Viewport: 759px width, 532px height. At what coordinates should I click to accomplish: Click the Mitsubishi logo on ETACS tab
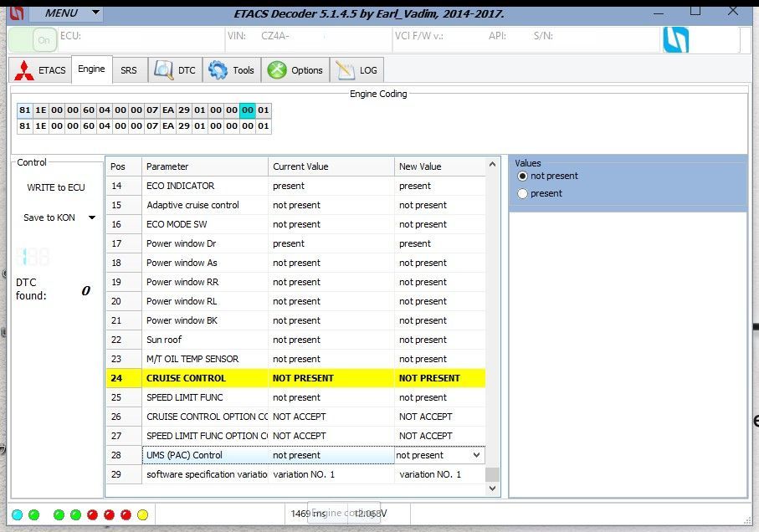(24, 70)
